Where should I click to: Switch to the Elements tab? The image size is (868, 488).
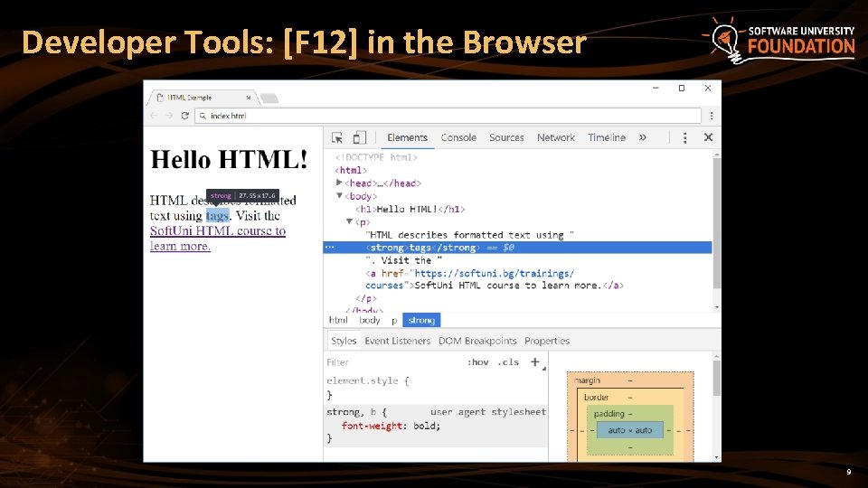tap(407, 137)
